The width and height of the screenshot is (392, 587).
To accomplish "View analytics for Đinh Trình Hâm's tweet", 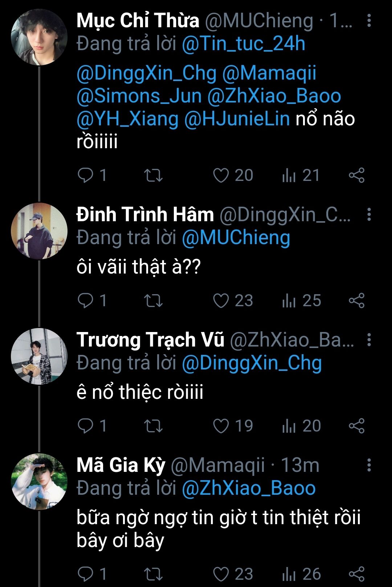I will (289, 301).
